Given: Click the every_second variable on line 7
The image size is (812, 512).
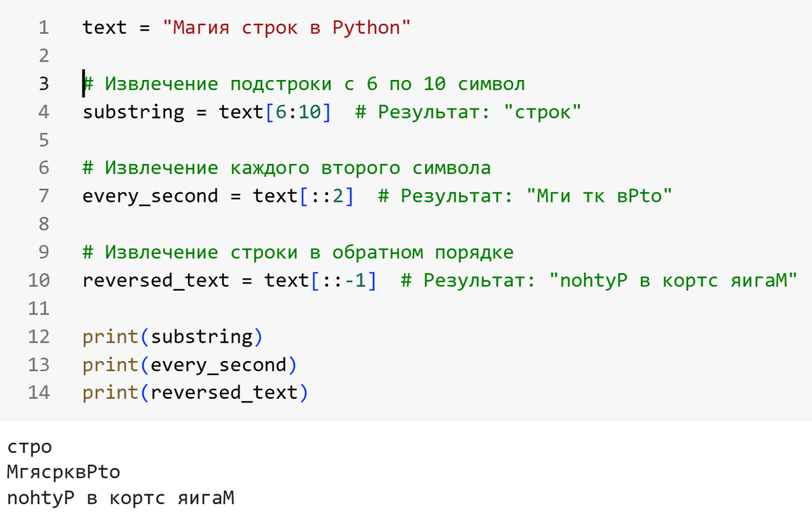Looking at the screenshot, I should tap(150, 196).
